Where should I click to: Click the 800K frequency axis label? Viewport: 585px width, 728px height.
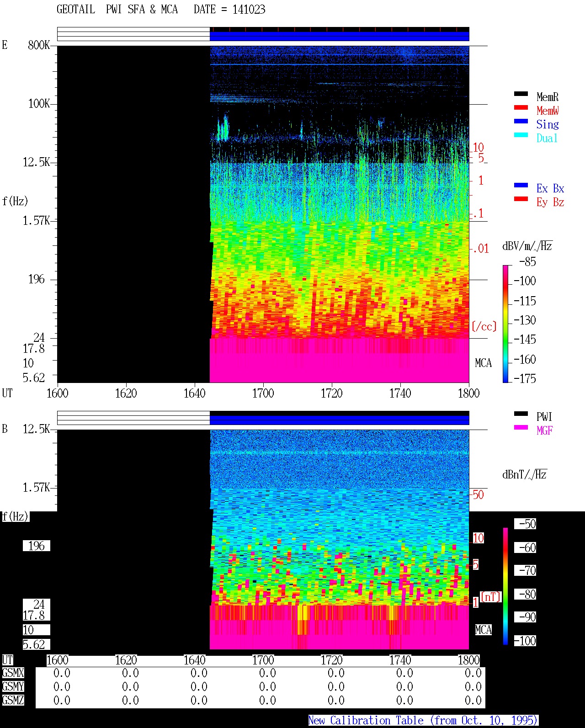click(x=39, y=45)
